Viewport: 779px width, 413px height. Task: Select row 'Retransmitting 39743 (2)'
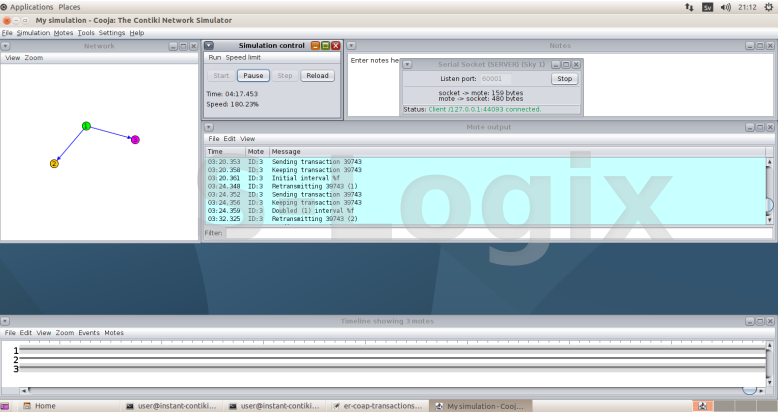[485, 219]
